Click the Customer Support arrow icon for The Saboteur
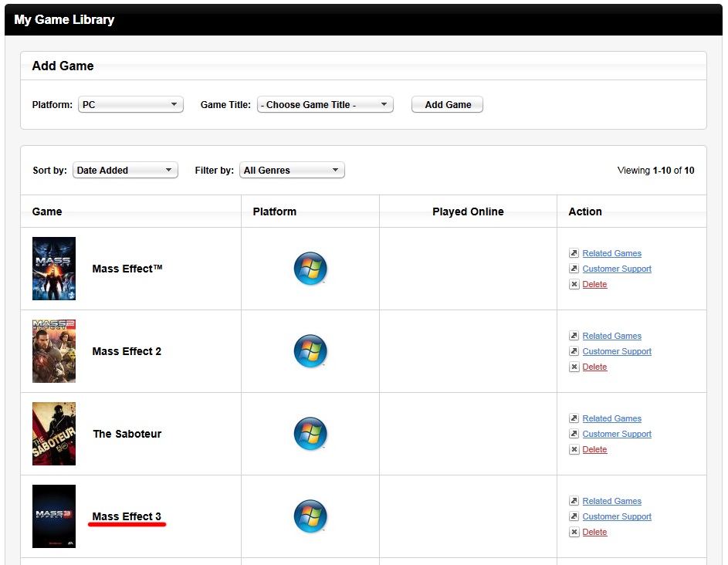This screenshot has height=565, width=728. click(574, 434)
